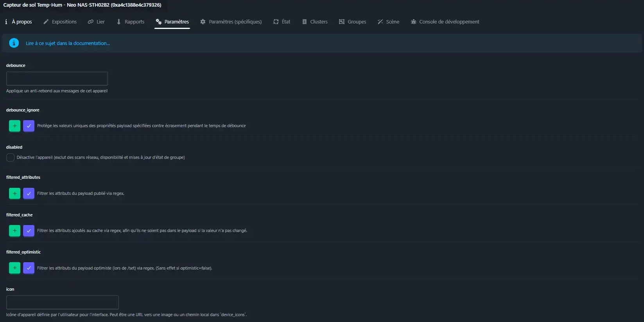Switch to the État tab

click(282, 22)
